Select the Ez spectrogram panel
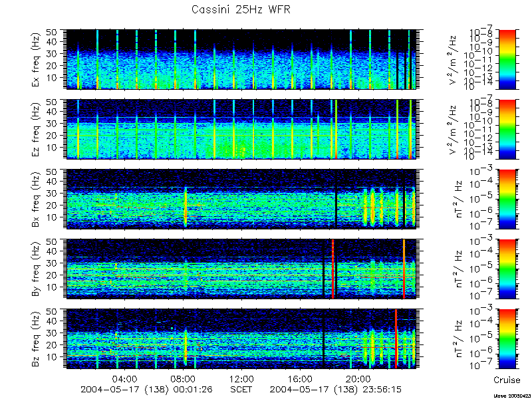 pos(241,129)
